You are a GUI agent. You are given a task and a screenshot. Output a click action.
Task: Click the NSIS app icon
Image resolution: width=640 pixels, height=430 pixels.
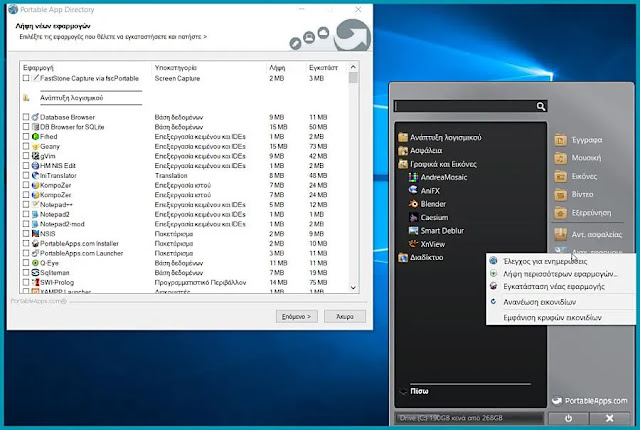coord(36,234)
